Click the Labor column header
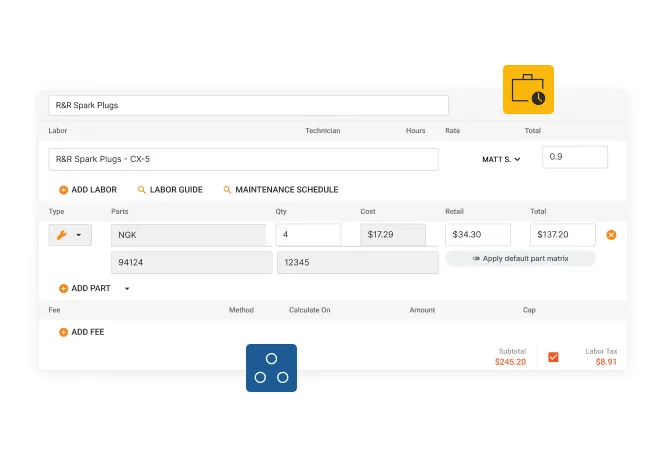This screenshot has width=667, height=458. (x=57, y=131)
